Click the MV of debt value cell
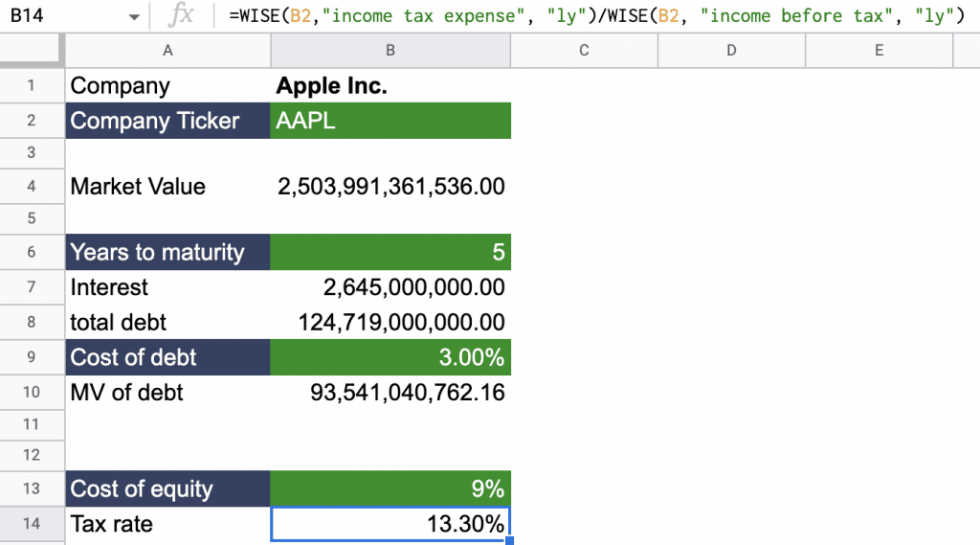 point(390,392)
